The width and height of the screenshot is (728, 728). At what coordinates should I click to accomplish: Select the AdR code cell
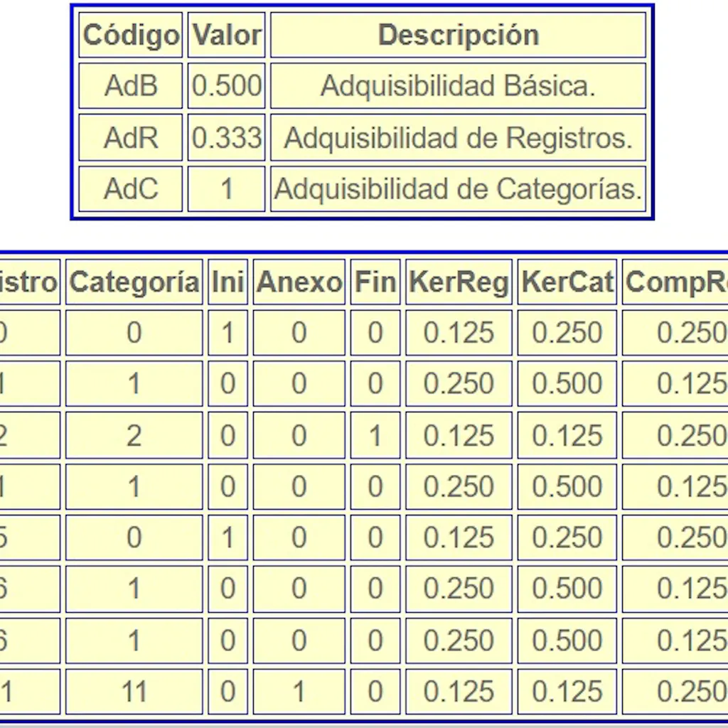(131, 138)
